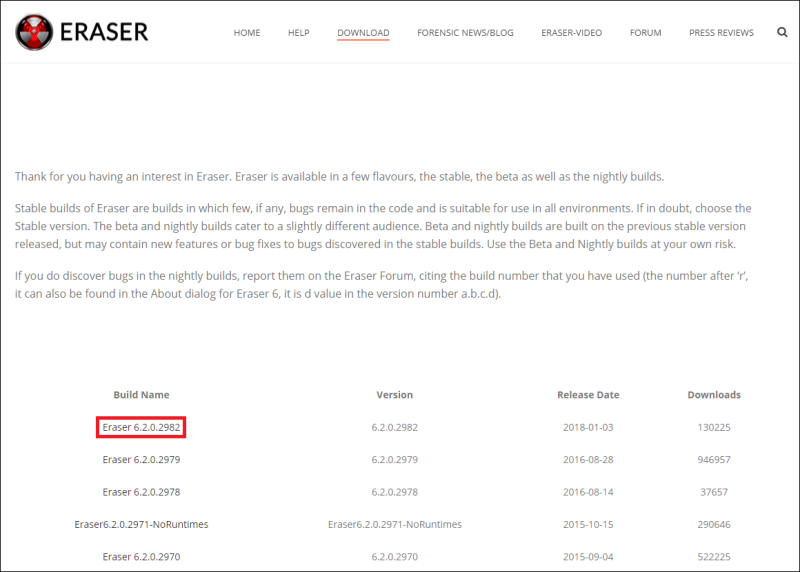Select the version cell 6.2.0.2970
The width and height of the screenshot is (800, 572).
(x=394, y=557)
